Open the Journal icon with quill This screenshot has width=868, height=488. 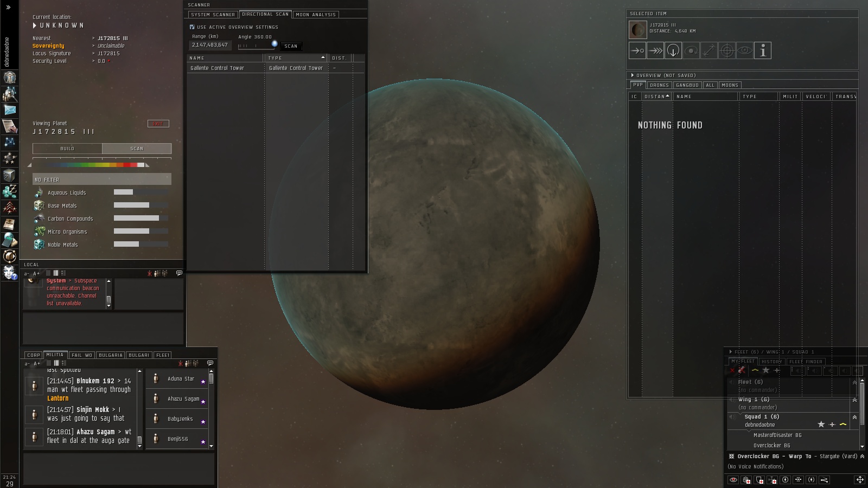(10, 126)
